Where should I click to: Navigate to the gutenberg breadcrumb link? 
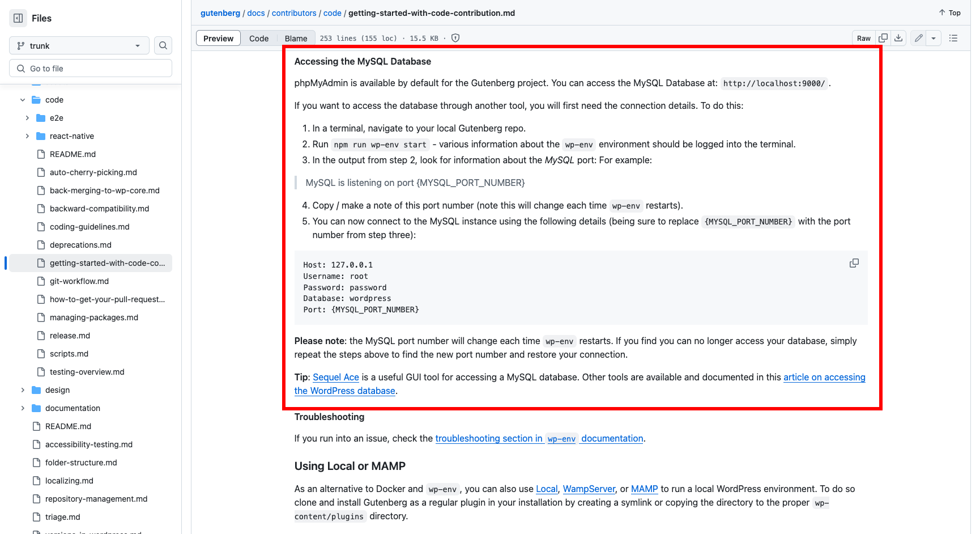(x=220, y=12)
